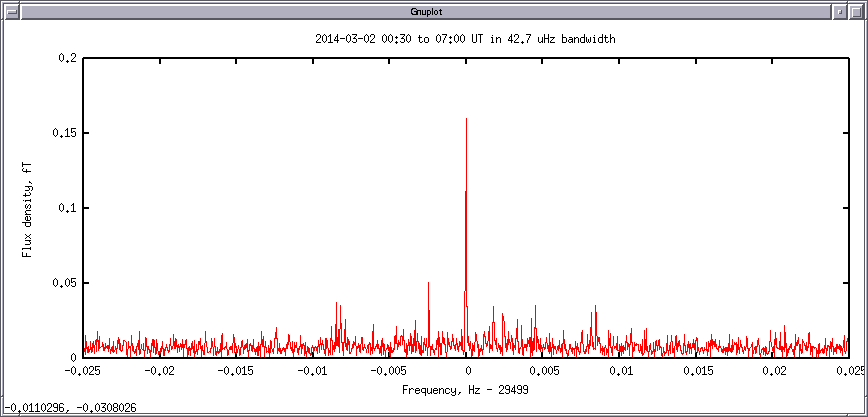Click the 0.005 tick label on x-axis
The height and width of the screenshot is (417, 868).
point(543,371)
